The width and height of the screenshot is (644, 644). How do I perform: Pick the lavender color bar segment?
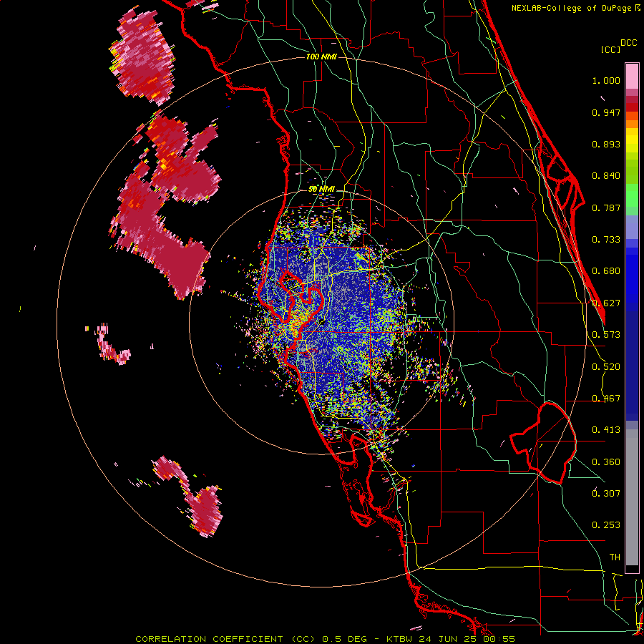pyautogui.click(x=632, y=227)
